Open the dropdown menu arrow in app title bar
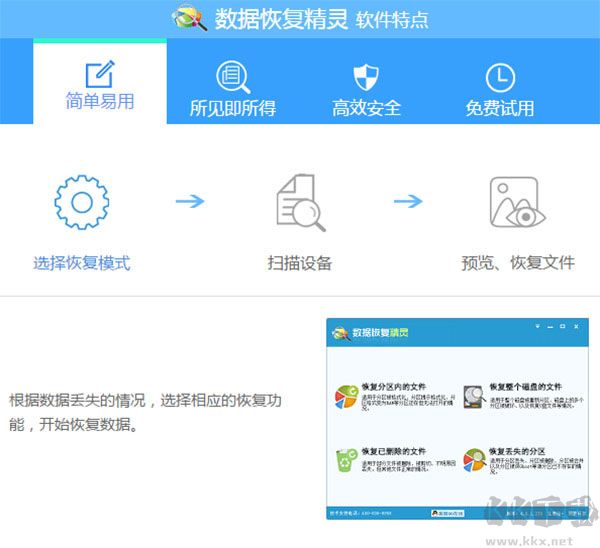This screenshot has width=600, height=548. (x=538, y=326)
